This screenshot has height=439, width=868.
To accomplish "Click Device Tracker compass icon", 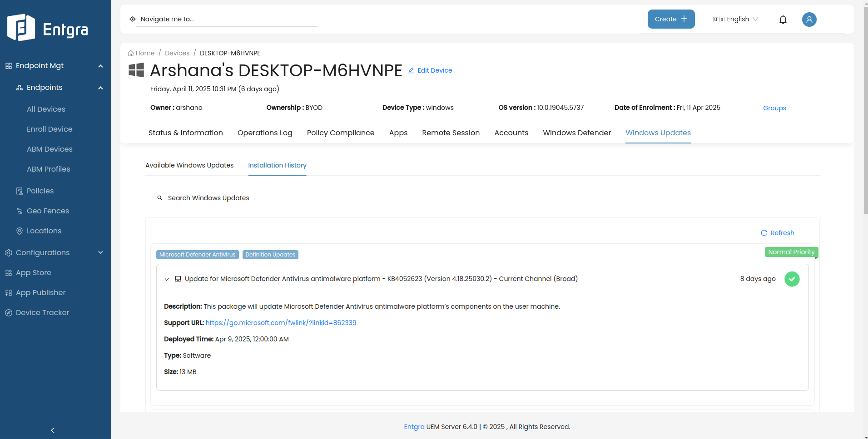I will (9, 313).
